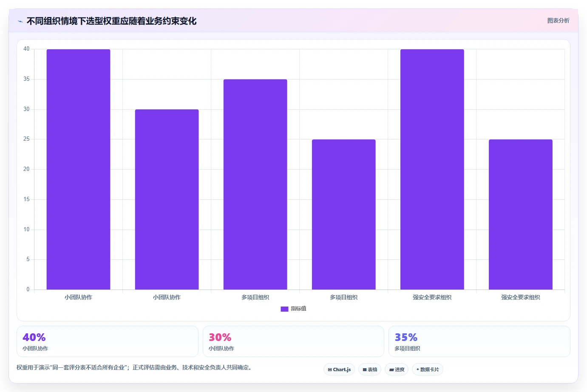The image size is (587, 392).
Task: Click the 35% 多项目组织 stat card
Action: (479, 341)
